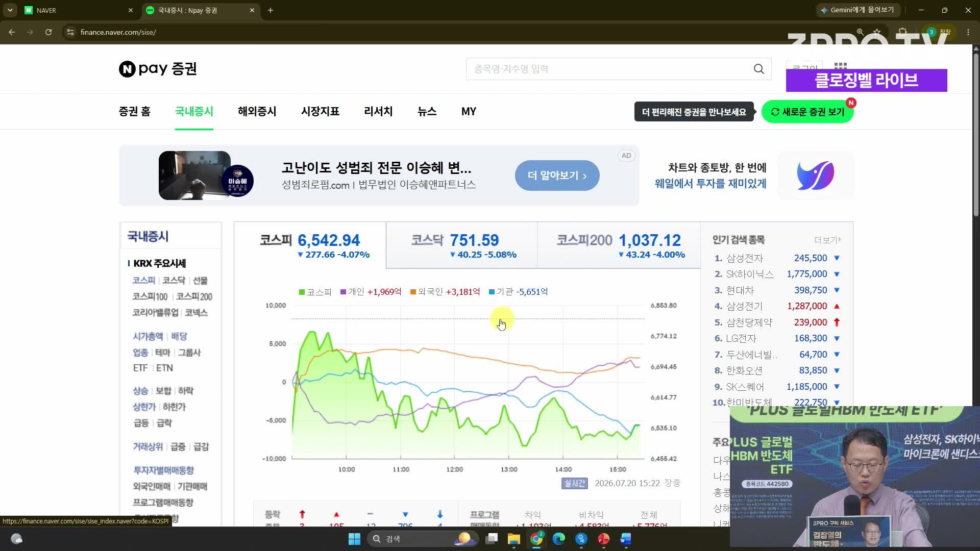Open 삼성전자 in popular searches
Viewport: 980px width, 551px height.
point(745,258)
